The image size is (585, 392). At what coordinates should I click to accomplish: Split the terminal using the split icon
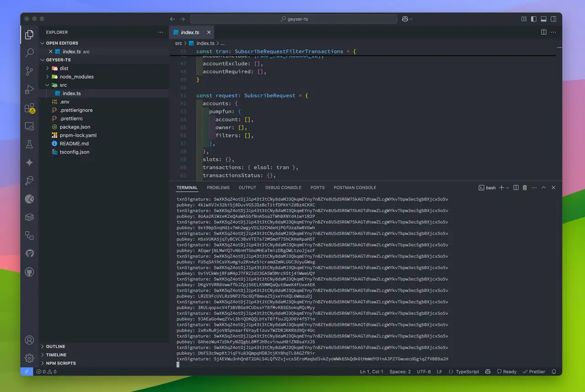[x=516, y=187]
